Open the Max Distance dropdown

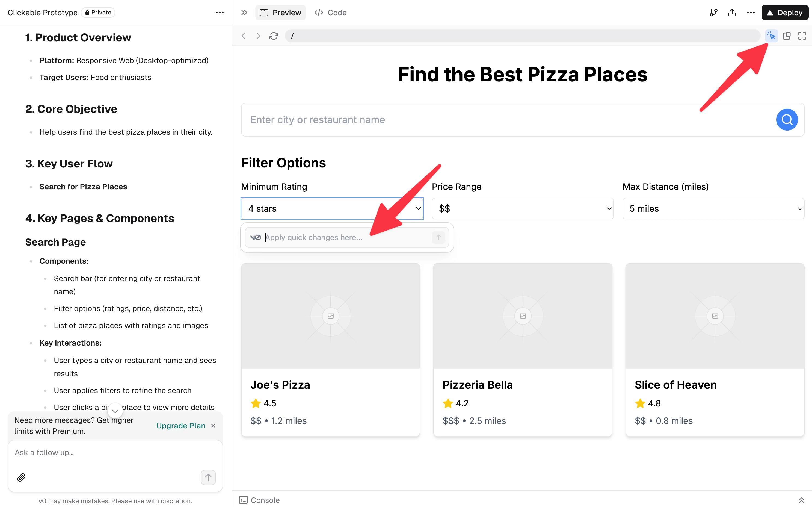713,209
